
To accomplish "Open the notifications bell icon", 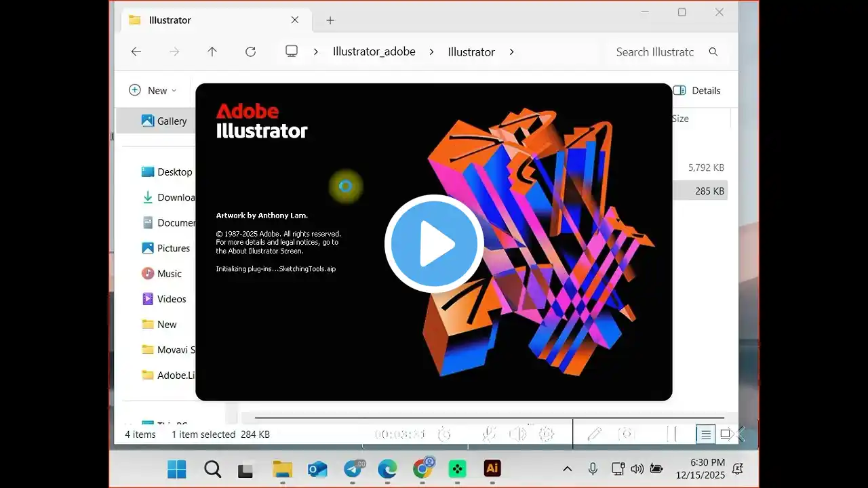I will (x=738, y=468).
